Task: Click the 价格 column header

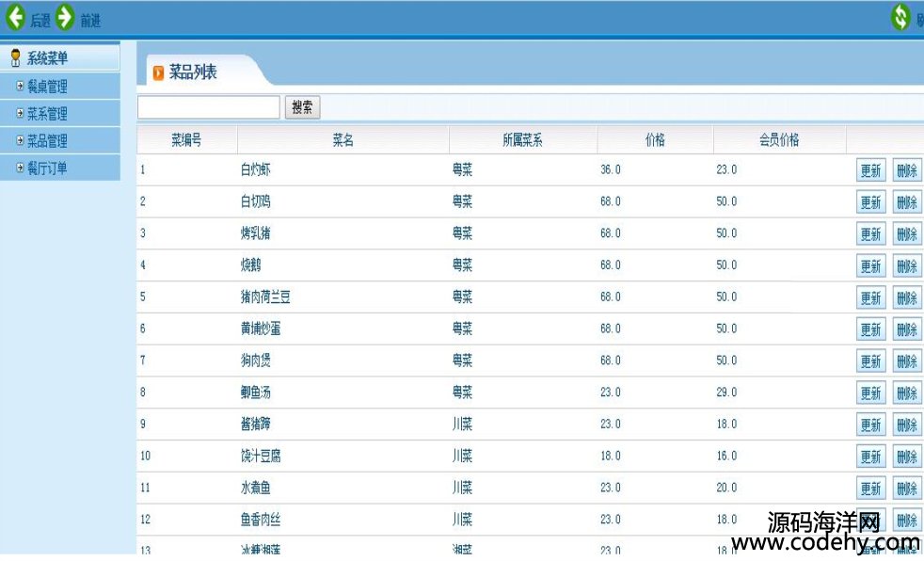Action: [x=655, y=139]
